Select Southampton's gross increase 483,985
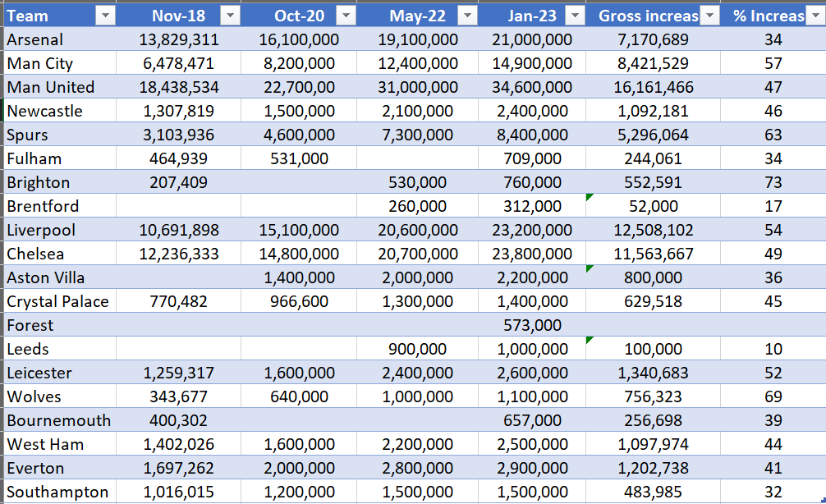 coord(654,492)
